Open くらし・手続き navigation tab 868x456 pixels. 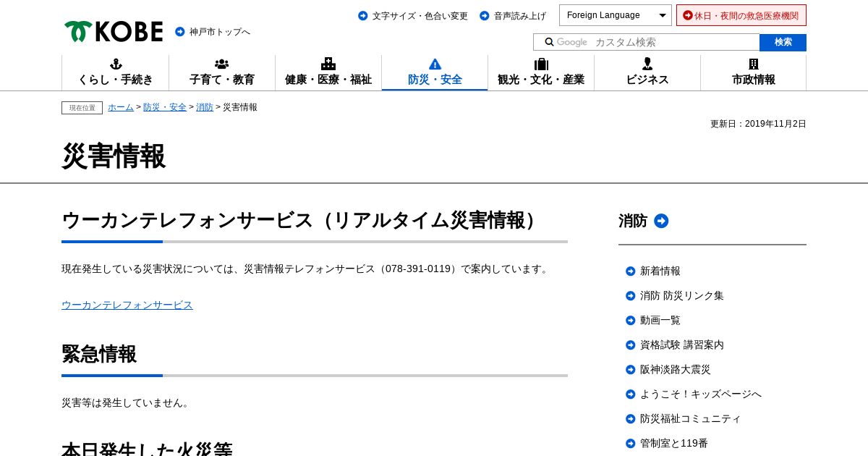click(x=116, y=72)
